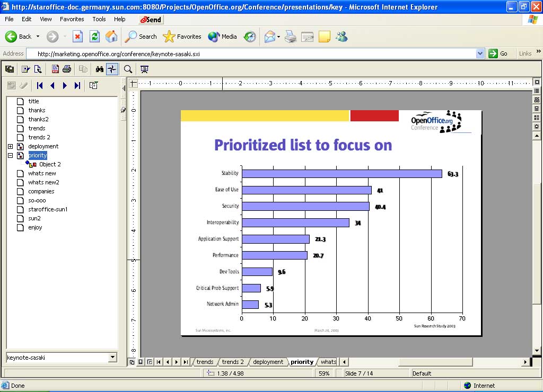Open the keynote-sasaki document dropdown
The height and width of the screenshot is (392, 543).
pos(112,358)
